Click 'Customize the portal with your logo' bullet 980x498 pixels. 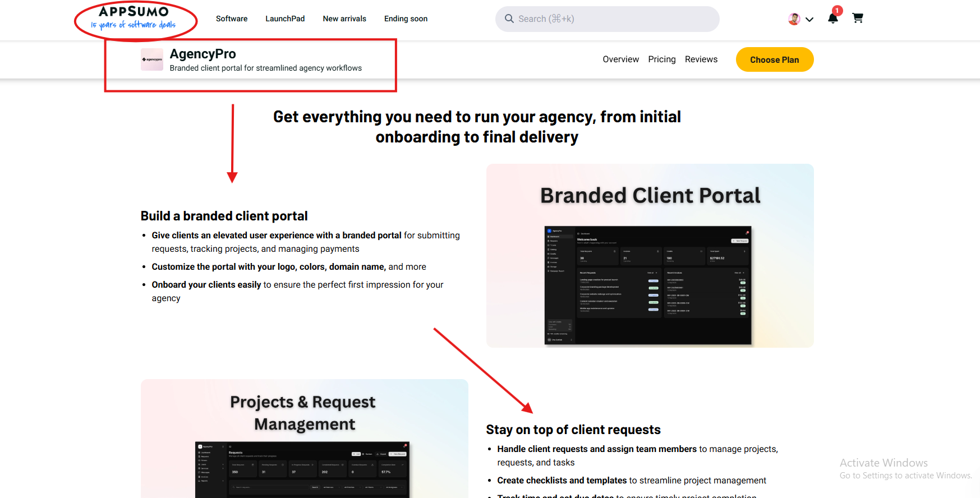[289, 267]
